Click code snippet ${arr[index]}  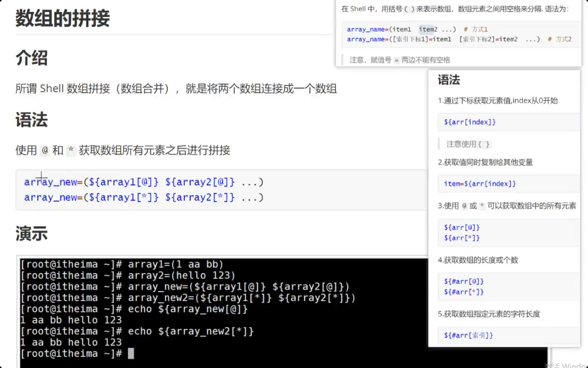470,122
